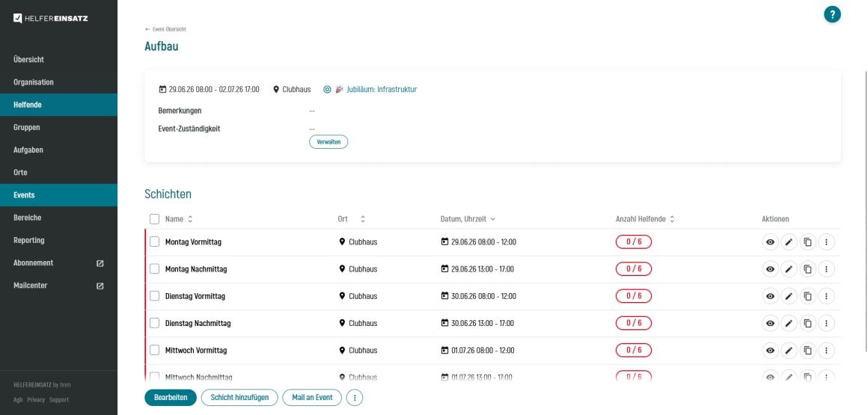Select the Dienstag Nachmittag checkbox
The width and height of the screenshot is (868, 415).
pyautogui.click(x=155, y=323)
